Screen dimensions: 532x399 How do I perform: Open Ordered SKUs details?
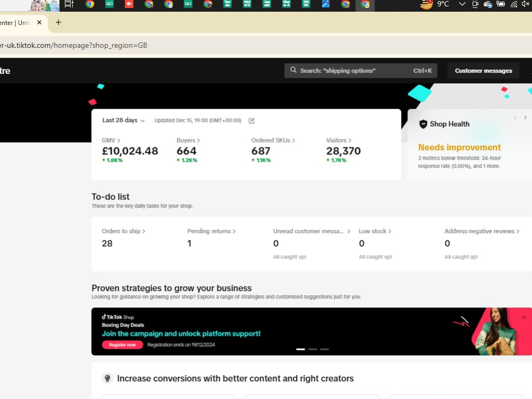(x=273, y=140)
